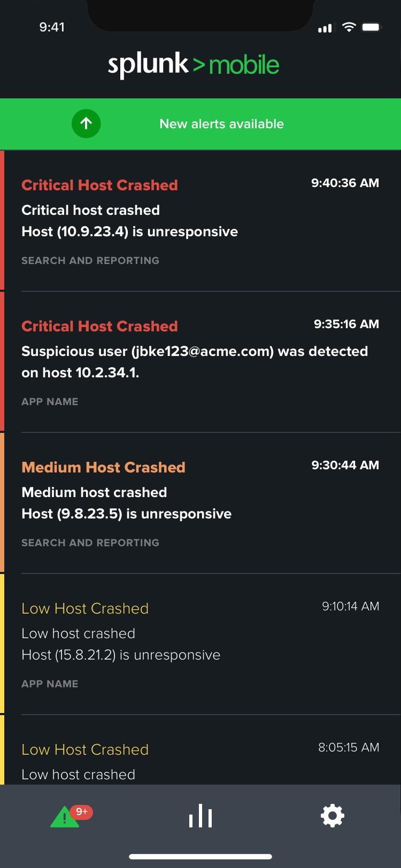
Task: Open Low Host Crashed alert at 9:10:14 AM
Action: (x=200, y=644)
